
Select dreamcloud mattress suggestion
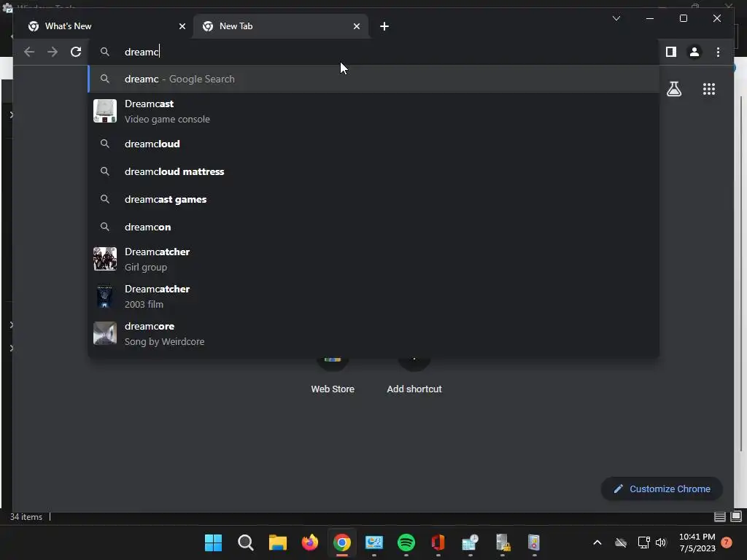tap(374, 171)
